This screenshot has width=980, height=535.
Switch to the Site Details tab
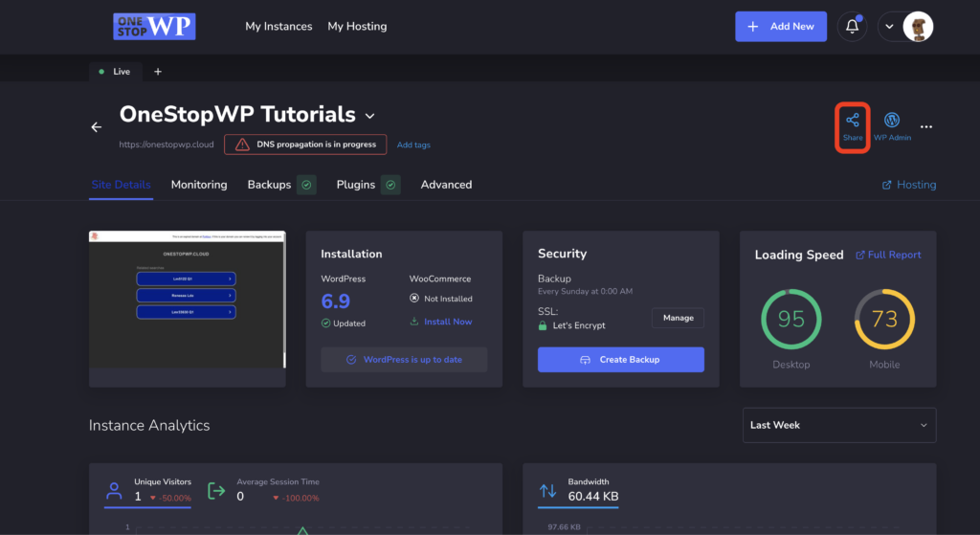122,185
